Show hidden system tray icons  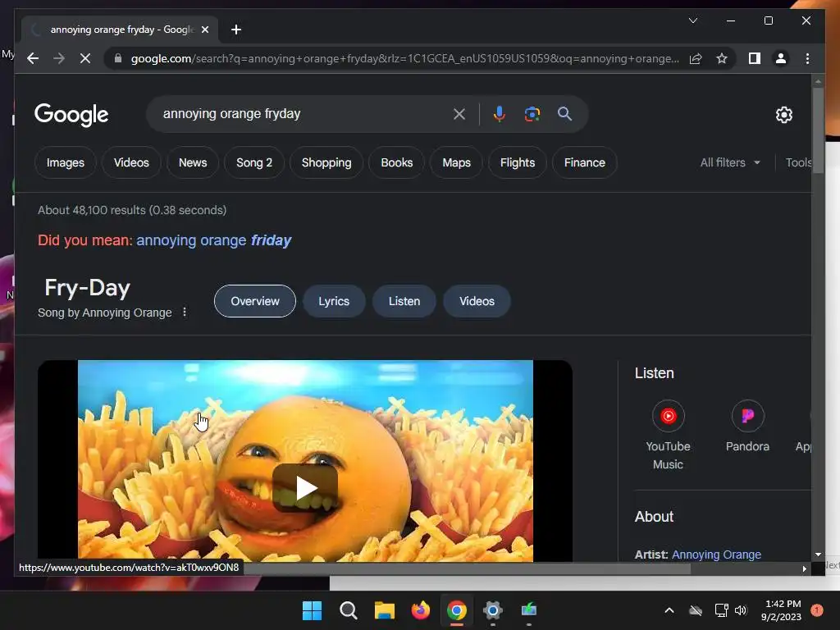coord(669,610)
